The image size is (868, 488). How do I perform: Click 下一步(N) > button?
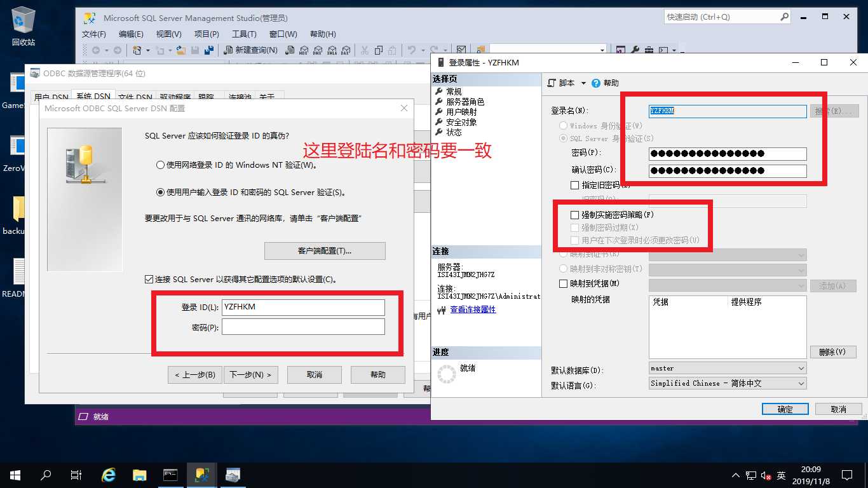click(250, 375)
